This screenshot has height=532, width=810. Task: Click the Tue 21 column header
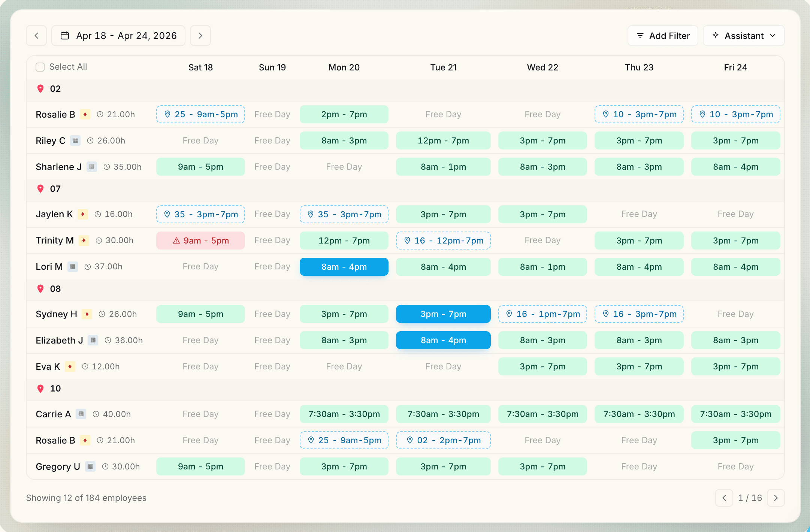tap(443, 67)
